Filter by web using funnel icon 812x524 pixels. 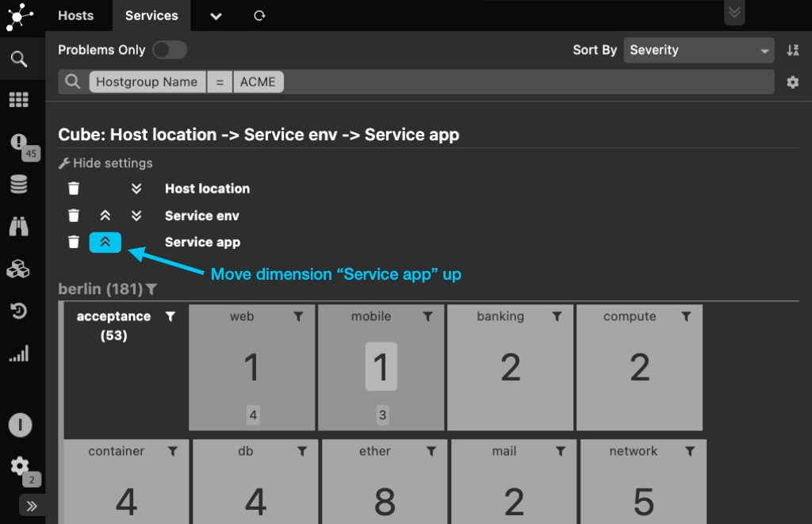298,316
